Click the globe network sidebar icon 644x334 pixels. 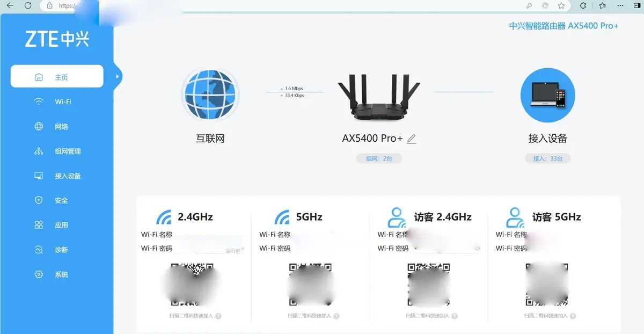pos(39,127)
